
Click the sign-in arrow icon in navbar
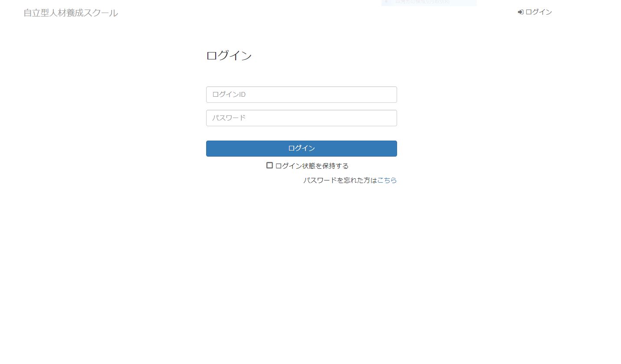[521, 12]
